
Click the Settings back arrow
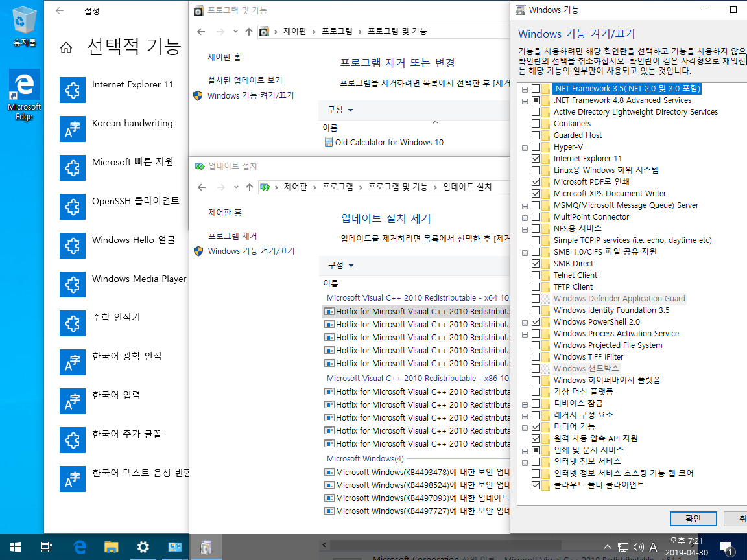click(60, 10)
